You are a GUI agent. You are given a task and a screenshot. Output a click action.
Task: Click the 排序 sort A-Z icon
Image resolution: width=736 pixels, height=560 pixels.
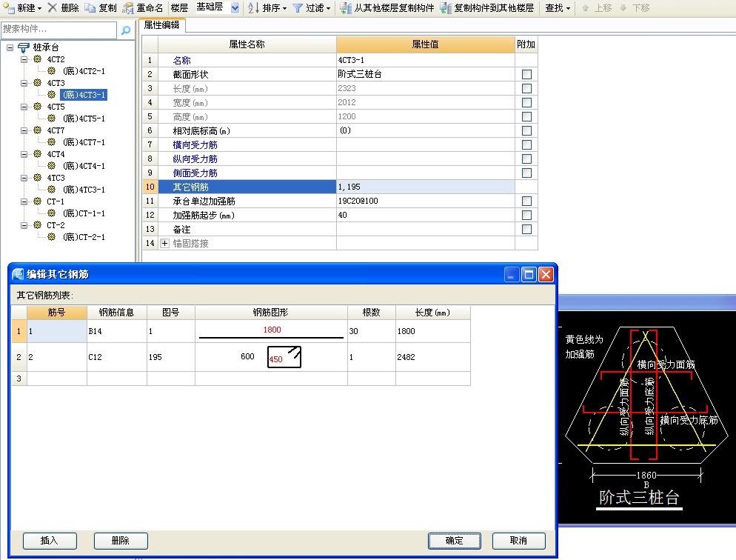[x=253, y=7]
